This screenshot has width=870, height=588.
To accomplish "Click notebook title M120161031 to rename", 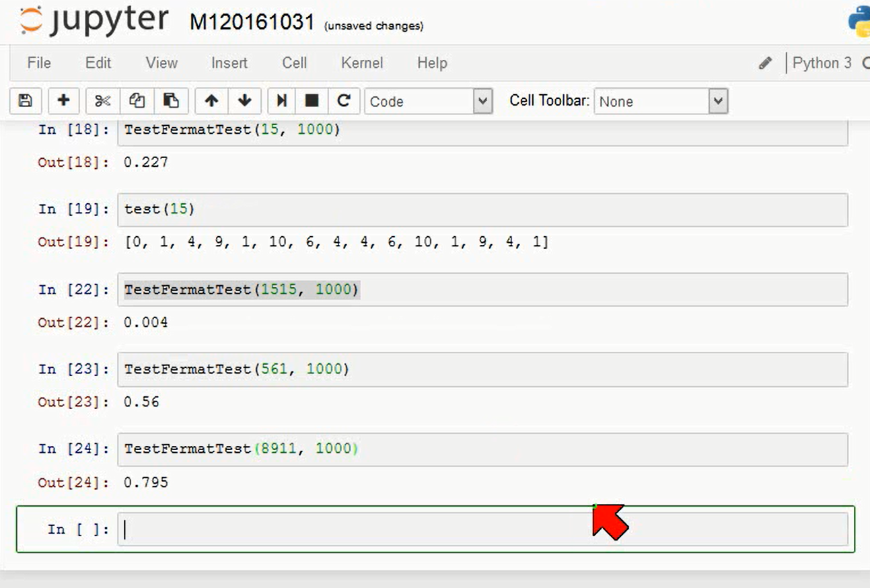I will [x=252, y=23].
